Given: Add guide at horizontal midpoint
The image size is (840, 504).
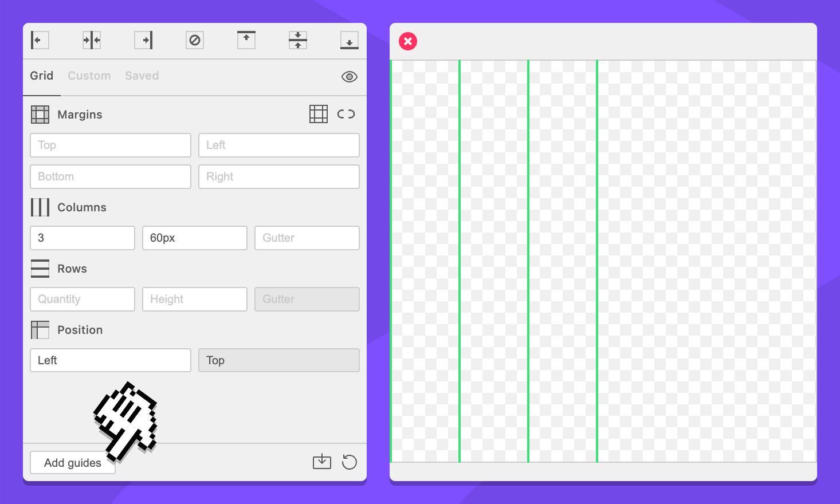Looking at the screenshot, I should [x=298, y=40].
